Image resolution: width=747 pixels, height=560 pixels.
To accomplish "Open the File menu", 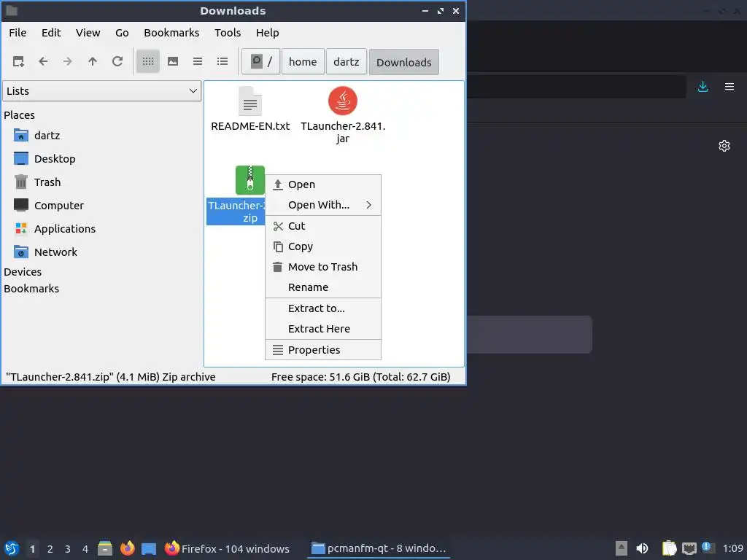I will tap(18, 33).
